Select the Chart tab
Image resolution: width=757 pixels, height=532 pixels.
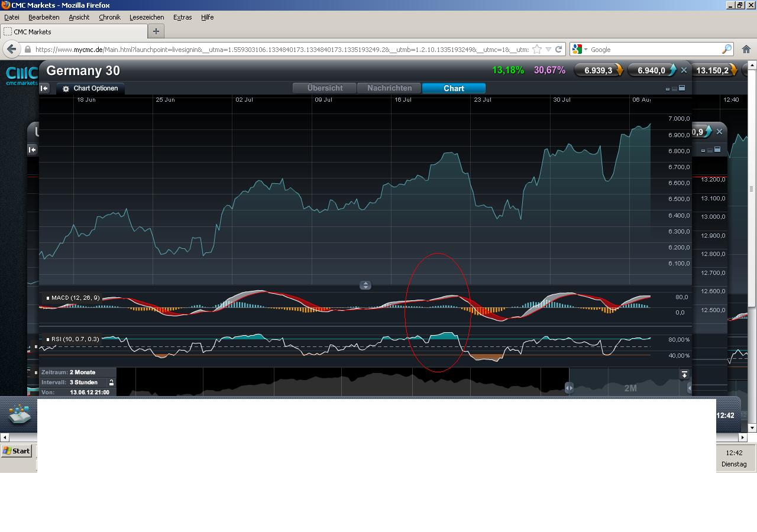click(x=454, y=88)
